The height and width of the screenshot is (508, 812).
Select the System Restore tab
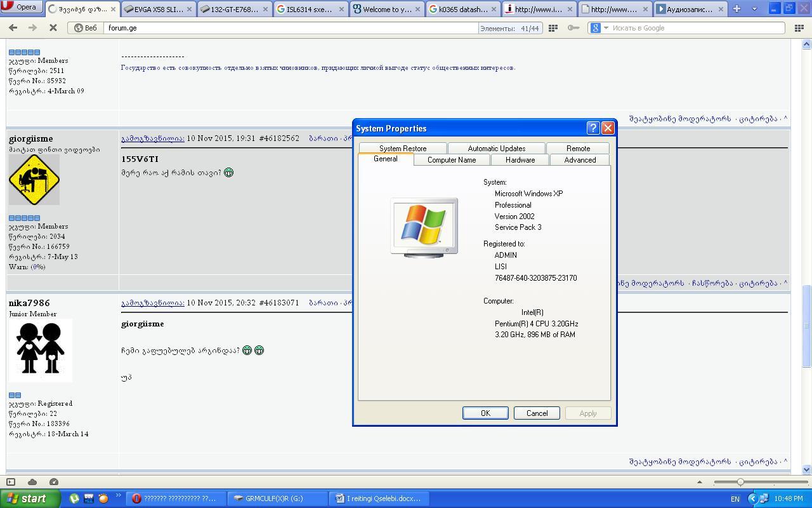tap(403, 149)
